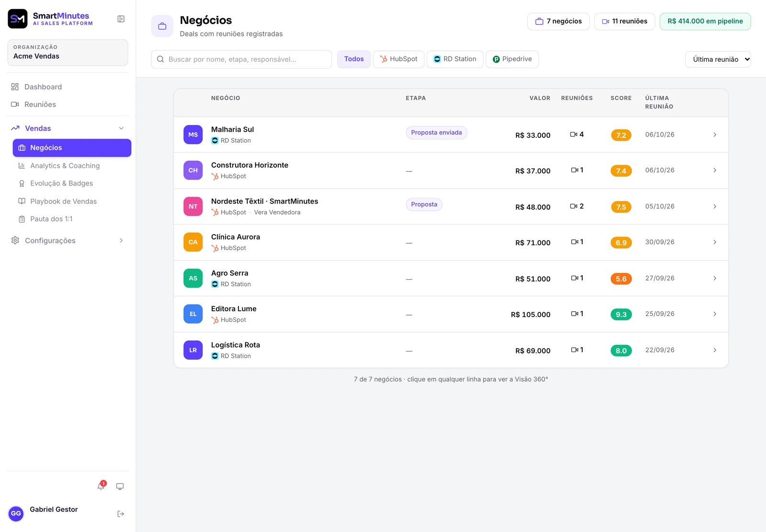
Task: Open Reuniões in sidebar
Action: point(68,104)
